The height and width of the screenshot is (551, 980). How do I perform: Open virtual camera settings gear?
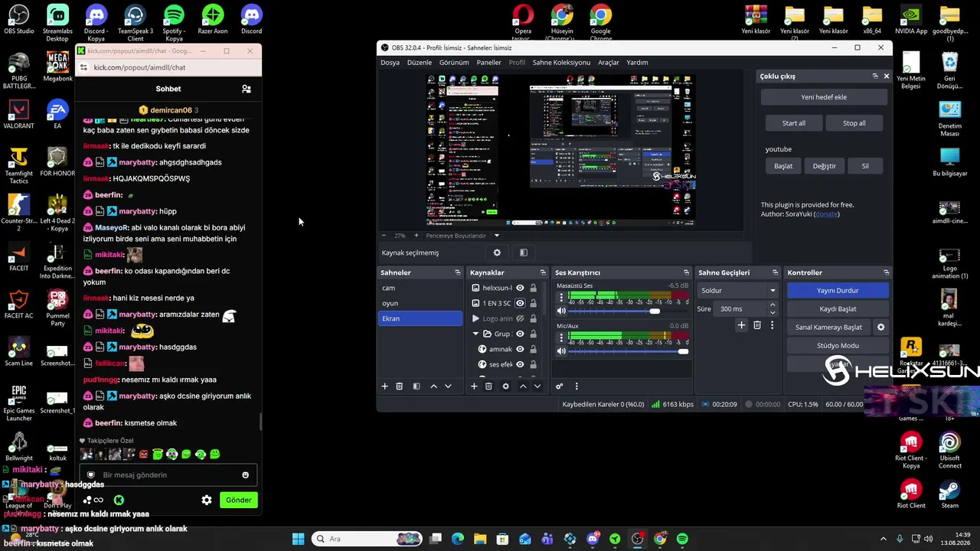880,328
